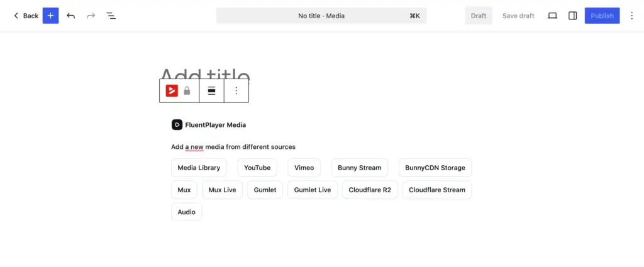Screen dimensions: 644x267
Task: Open the No title · Media command bar
Action: (x=321, y=16)
